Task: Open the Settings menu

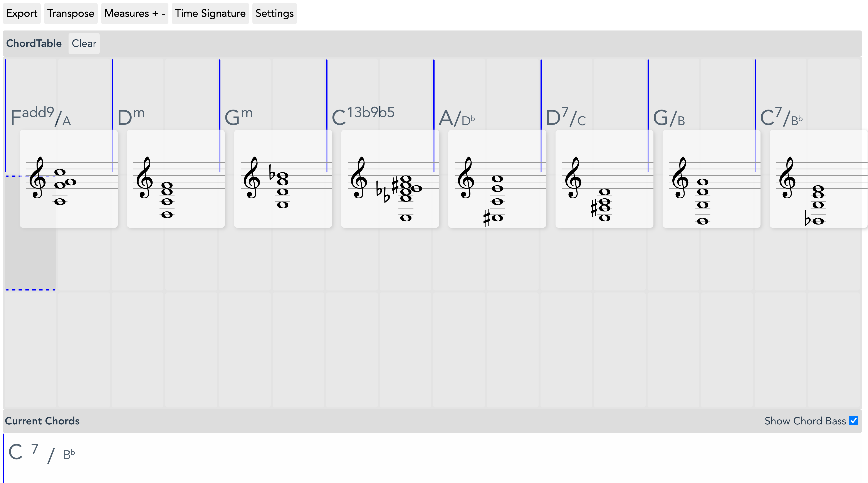Action: [x=274, y=14]
